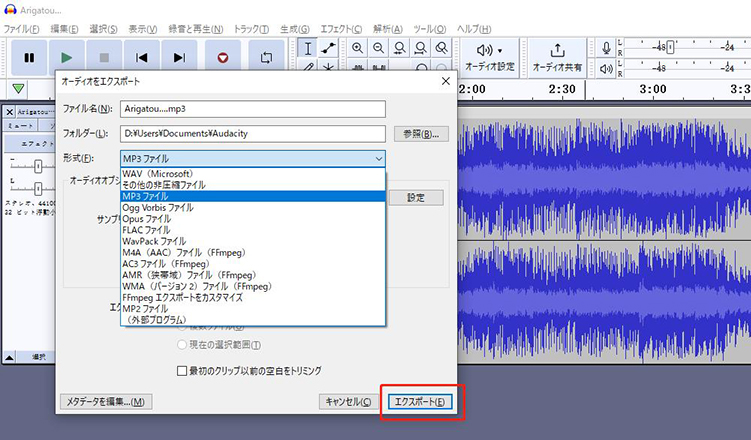
Task: Select the I-beam Selection tool
Action: pyautogui.click(x=308, y=48)
